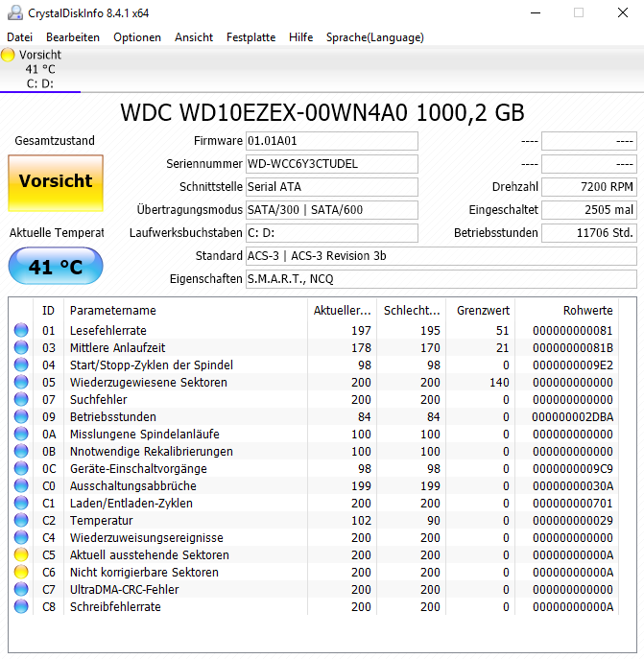Screen dimensions: 644x659
Task: Click status orb in Temperatur attribute row
Action: pos(21,520)
